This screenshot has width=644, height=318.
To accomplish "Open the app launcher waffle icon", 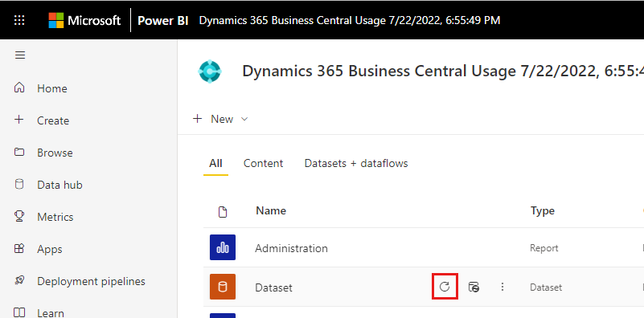I will tap(19, 21).
